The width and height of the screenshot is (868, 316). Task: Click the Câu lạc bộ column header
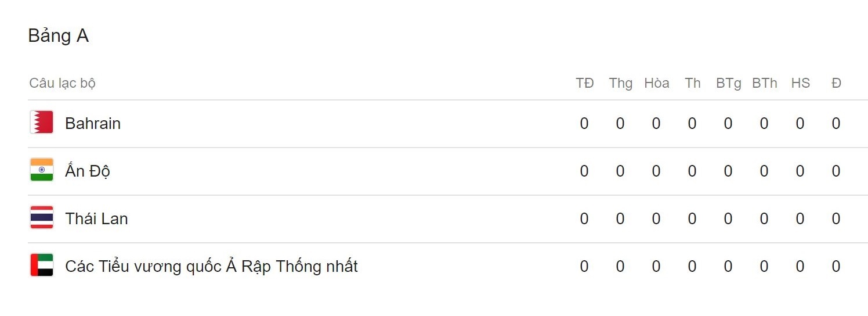pos(62,83)
